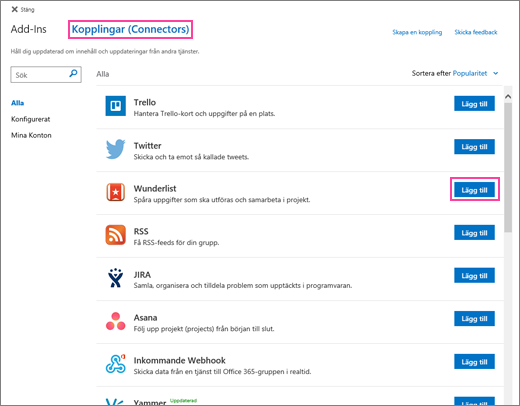Click the orange RSS feed icon
This screenshot has width=520, height=406.
tap(116, 235)
